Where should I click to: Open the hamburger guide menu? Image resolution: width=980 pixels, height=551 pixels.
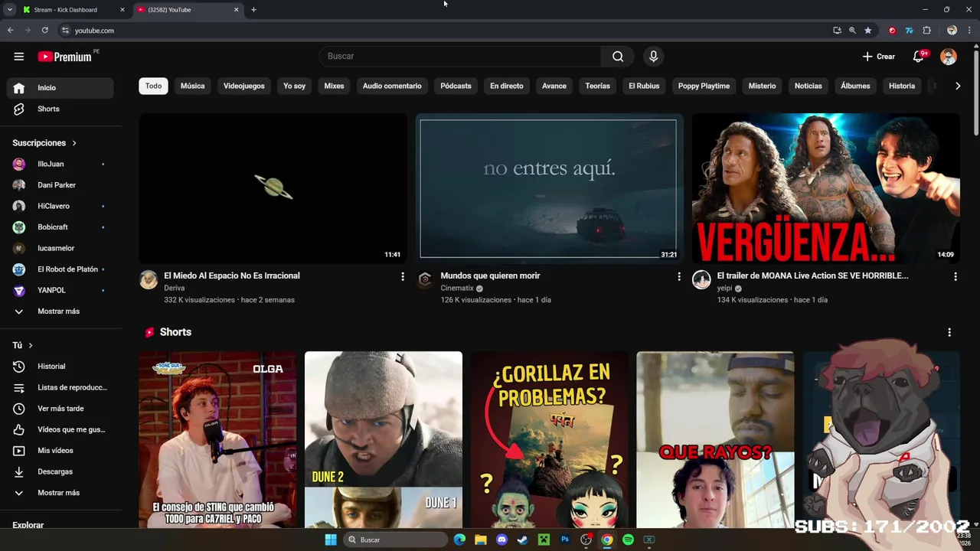click(x=19, y=57)
